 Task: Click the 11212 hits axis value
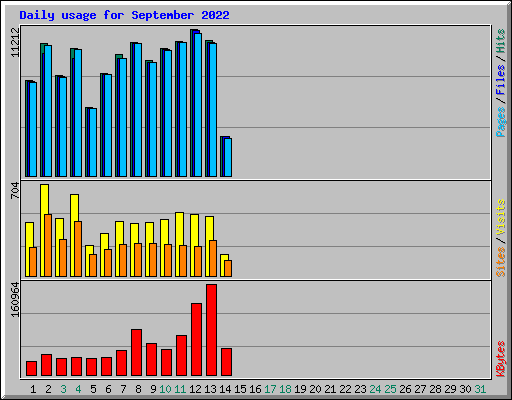tap(15, 42)
